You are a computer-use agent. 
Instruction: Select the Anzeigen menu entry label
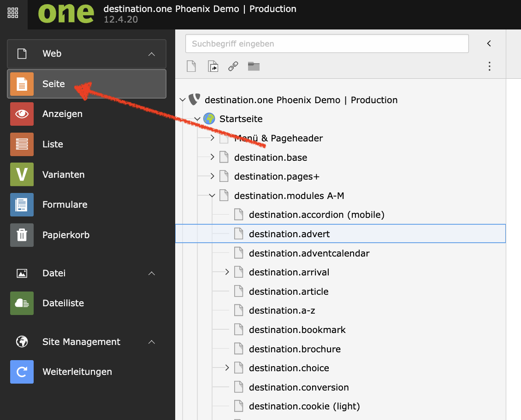pyautogui.click(x=62, y=114)
